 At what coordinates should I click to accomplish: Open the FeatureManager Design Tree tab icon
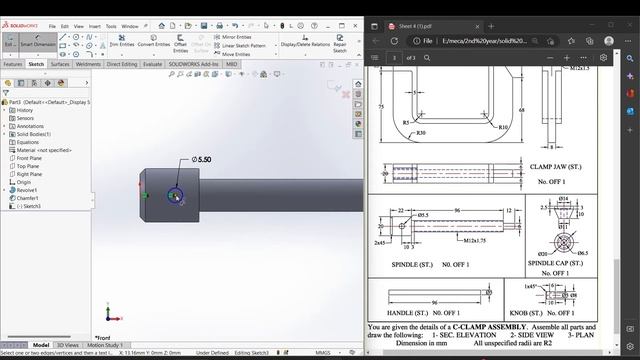[x=8, y=83]
